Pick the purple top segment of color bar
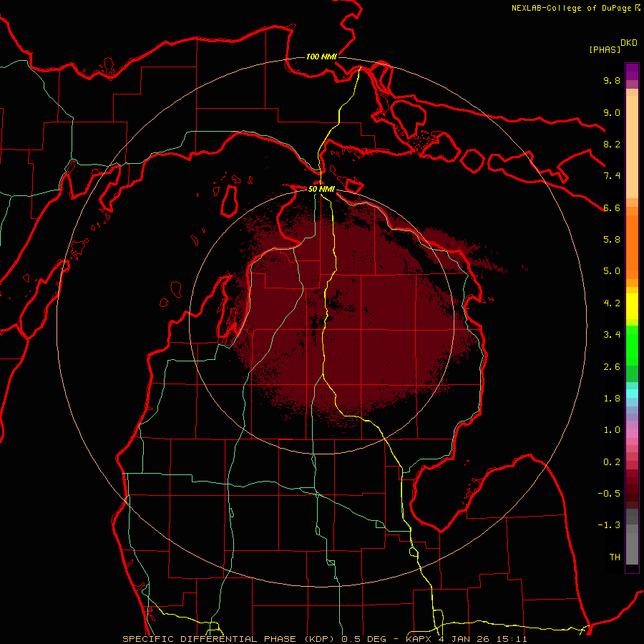 pyautogui.click(x=632, y=72)
